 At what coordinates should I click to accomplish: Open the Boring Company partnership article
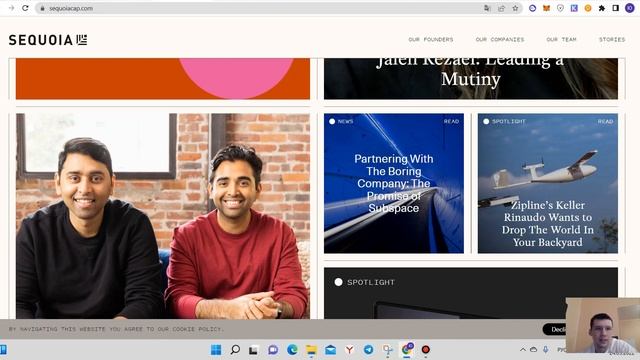pyautogui.click(x=393, y=183)
